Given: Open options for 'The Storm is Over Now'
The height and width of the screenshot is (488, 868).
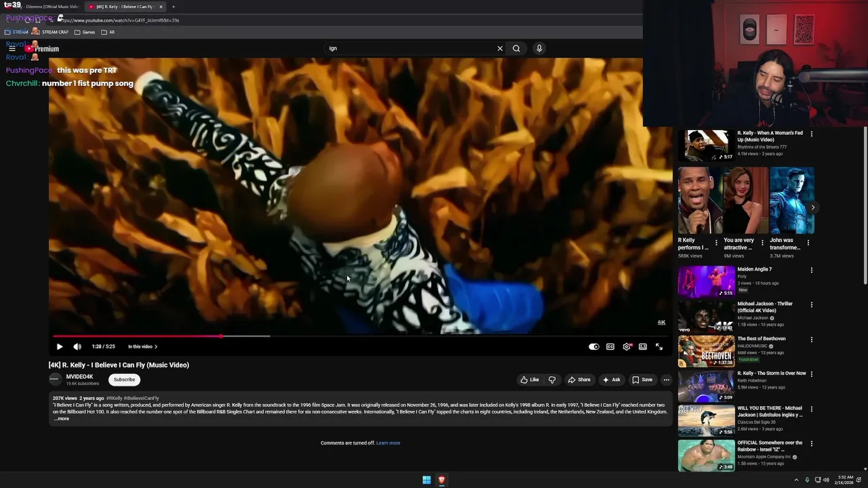Looking at the screenshot, I should tap(812, 374).
